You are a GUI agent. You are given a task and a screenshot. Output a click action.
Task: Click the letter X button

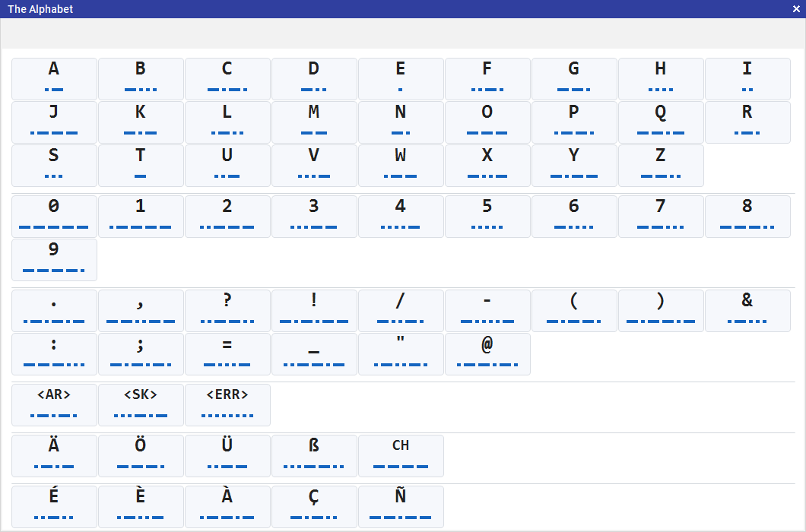click(487, 166)
